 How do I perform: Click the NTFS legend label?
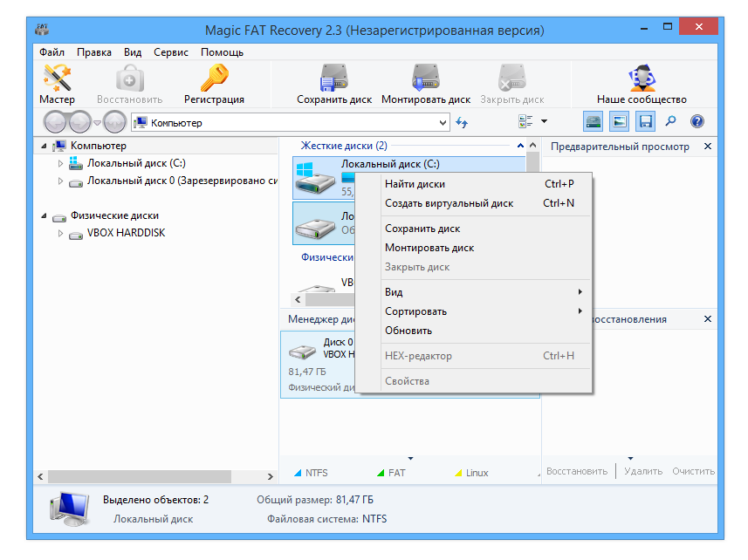click(316, 473)
